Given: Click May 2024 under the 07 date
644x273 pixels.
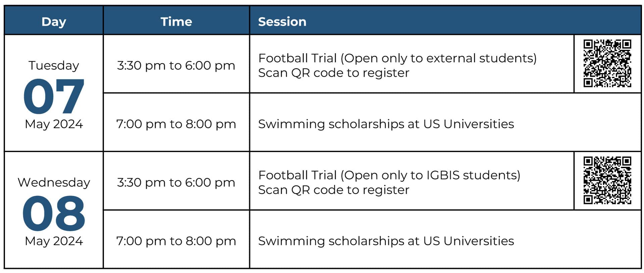Looking at the screenshot, I should (54, 124).
